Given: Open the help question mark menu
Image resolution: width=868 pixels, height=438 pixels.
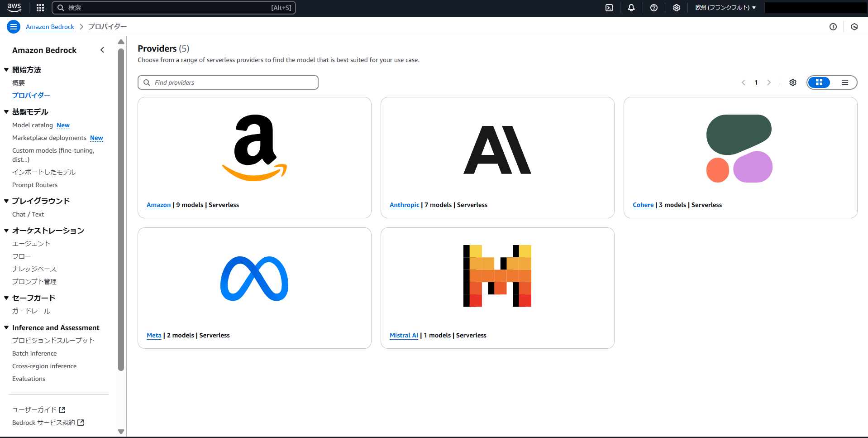Looking at the screenshot, I should pyautogui.click(x=654, y=8).
